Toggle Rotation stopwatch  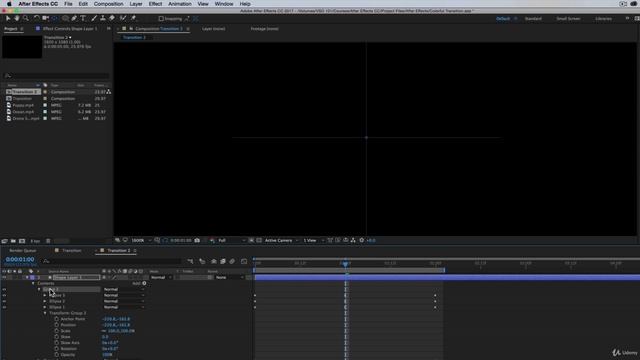pos(56,349)
